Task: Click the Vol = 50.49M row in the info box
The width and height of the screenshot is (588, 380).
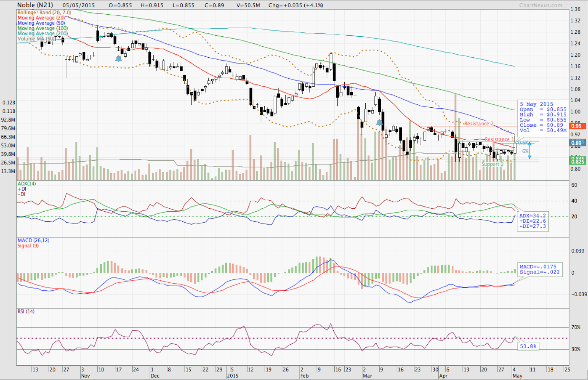Action: (x=543, y=130)
